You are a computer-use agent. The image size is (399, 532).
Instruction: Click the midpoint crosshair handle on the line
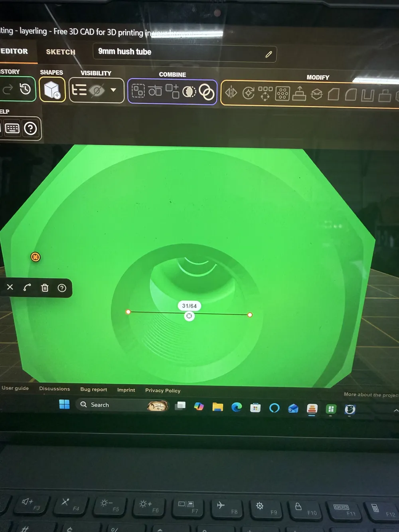coord(189,316)
